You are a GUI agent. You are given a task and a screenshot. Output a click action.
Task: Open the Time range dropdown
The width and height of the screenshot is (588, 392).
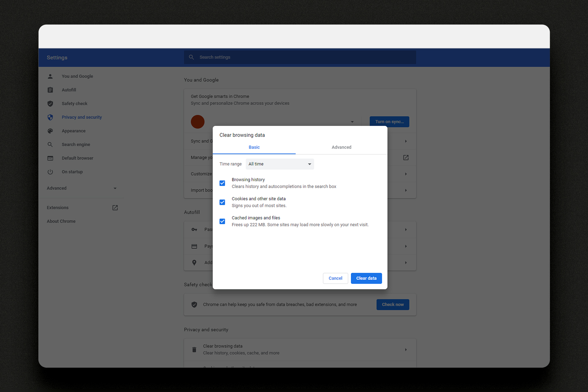[x=280, y=164]
